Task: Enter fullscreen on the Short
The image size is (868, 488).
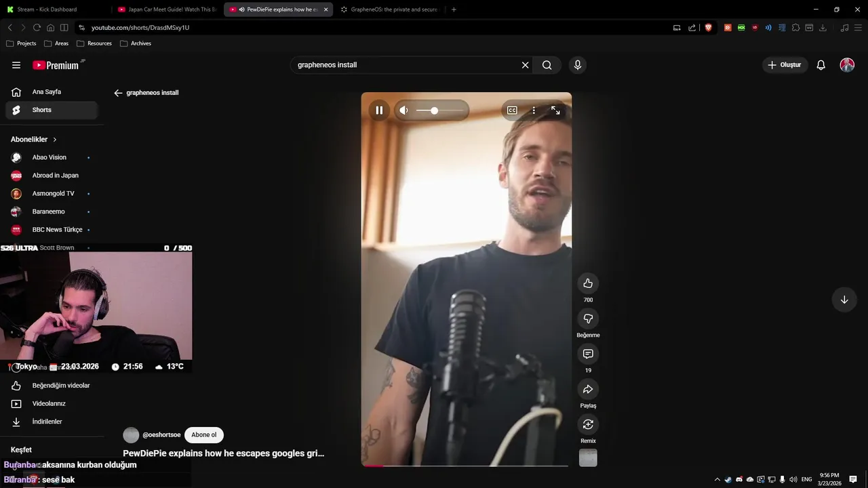Action: click(555, 110)
